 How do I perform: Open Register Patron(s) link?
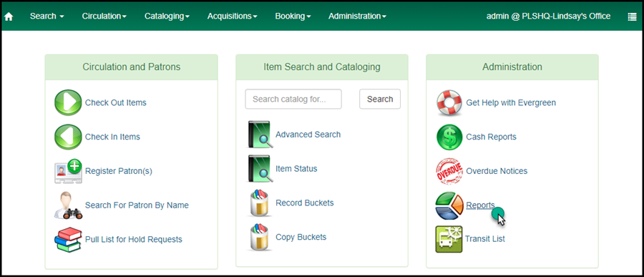click(119, 171)
